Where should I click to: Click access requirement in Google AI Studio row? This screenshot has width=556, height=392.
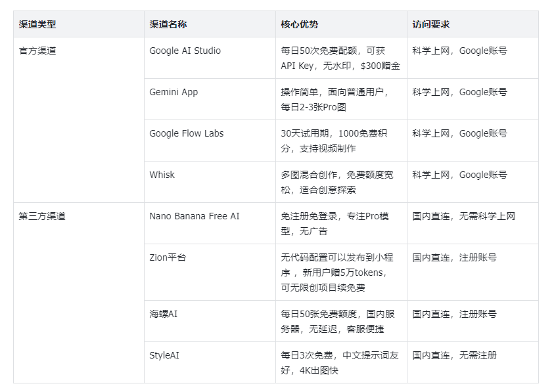click(473, 58)
